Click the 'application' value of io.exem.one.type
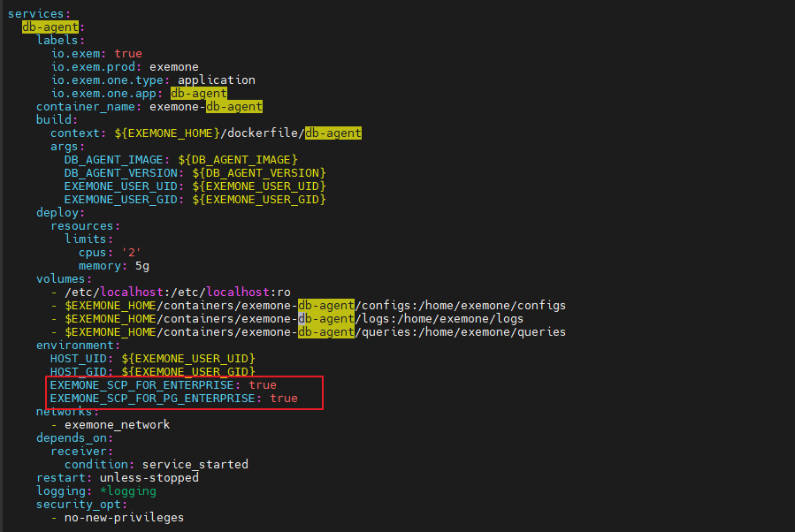This screenshot has height=532, width=795. [216, 80]
